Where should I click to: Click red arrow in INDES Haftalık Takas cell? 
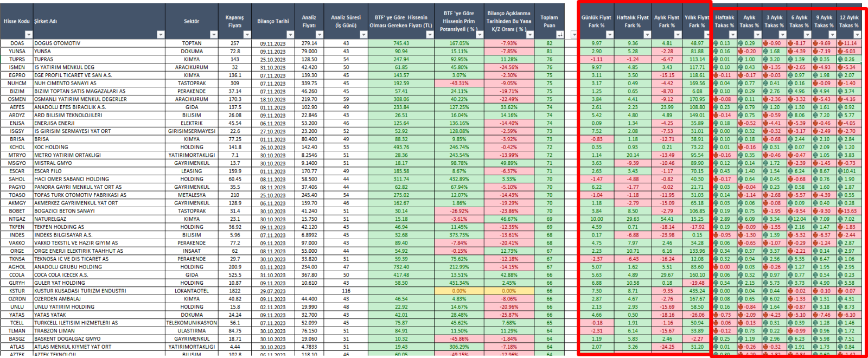(716, 235)
